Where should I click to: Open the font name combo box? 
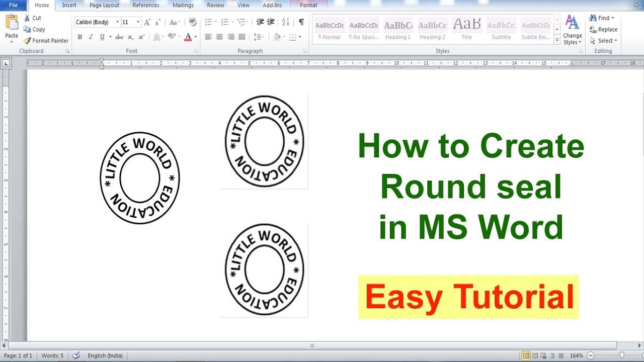point(98,22)
